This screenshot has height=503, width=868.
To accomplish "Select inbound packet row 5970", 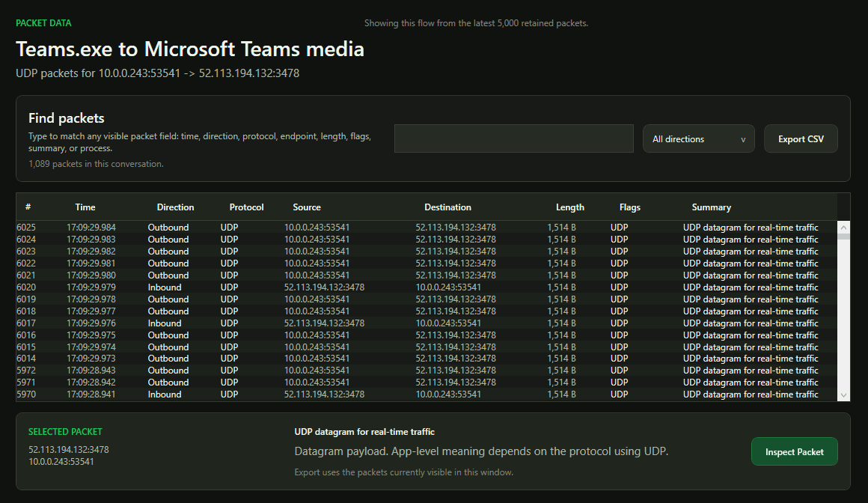I will tap(427, 394).
